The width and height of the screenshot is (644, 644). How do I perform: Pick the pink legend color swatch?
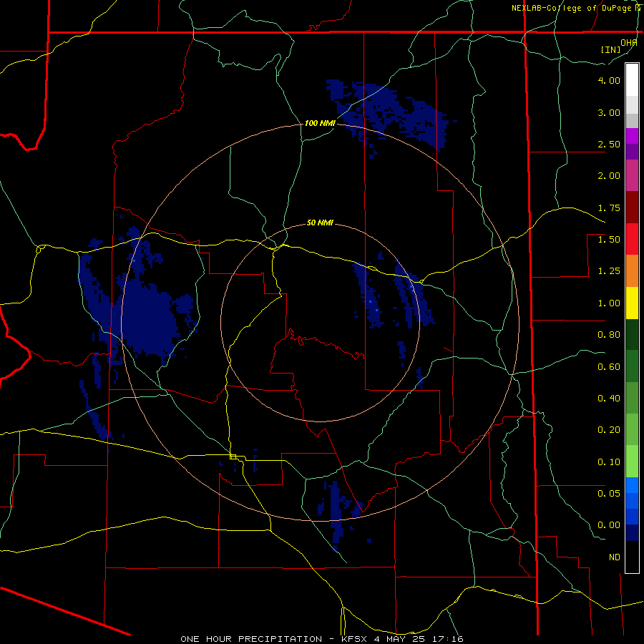pyautogui.click(x=632, y=175)
